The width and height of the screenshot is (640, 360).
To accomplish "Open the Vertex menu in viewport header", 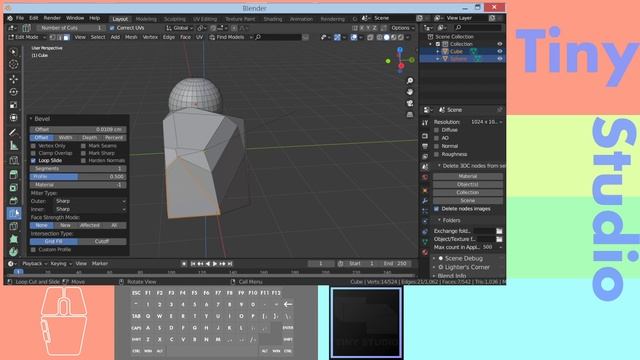I will pyautogui.click(x=150, y=37).
